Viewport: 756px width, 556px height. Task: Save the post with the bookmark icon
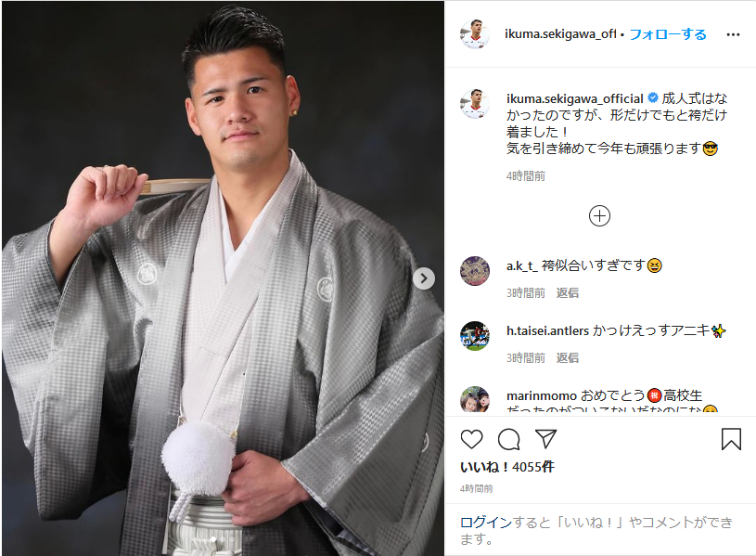coord(731,439)
